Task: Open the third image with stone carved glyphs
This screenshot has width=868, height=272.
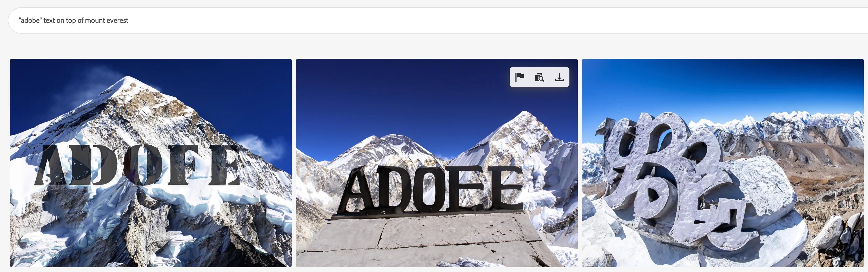Action: (x=723, y=163)
